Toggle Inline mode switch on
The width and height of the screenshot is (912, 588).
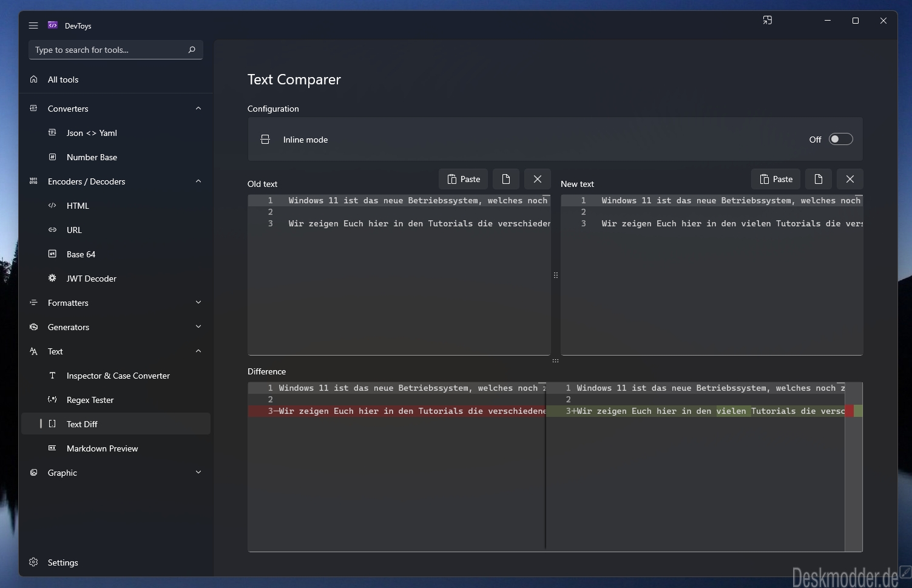coord(841,140)
